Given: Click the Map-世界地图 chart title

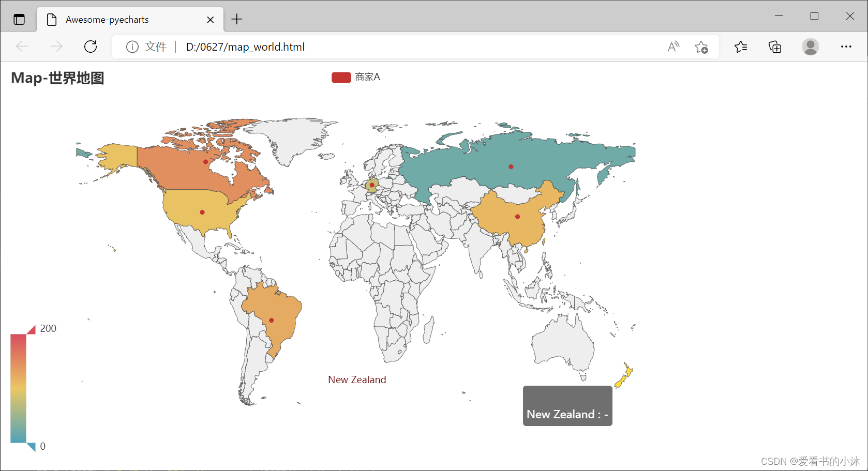Looking at the screenshot, I should 57,78.
